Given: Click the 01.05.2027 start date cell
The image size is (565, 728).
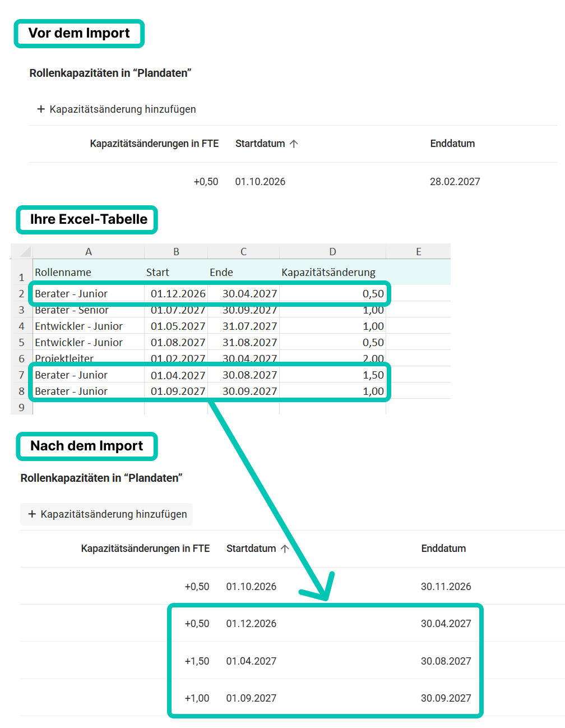Looking at the screenshot, I should pos(176,326).
